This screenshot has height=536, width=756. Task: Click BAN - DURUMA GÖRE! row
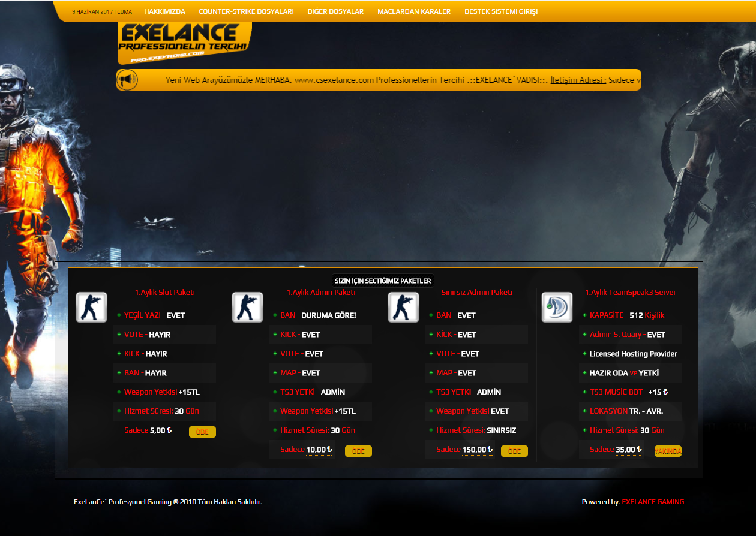pos(320,315)
